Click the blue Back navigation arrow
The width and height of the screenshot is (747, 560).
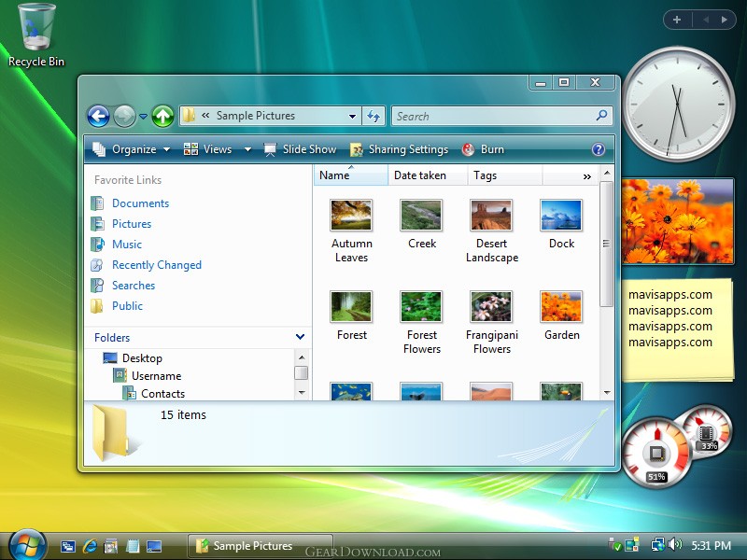coord(98,116)
